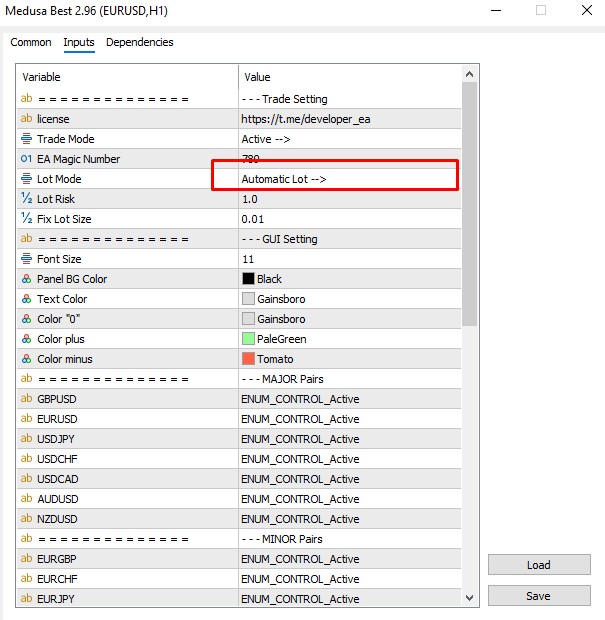Click the scrollbar down arrow
Viewport: 605px width, 620px height.
pyautogui.click(x=469, y=598)
